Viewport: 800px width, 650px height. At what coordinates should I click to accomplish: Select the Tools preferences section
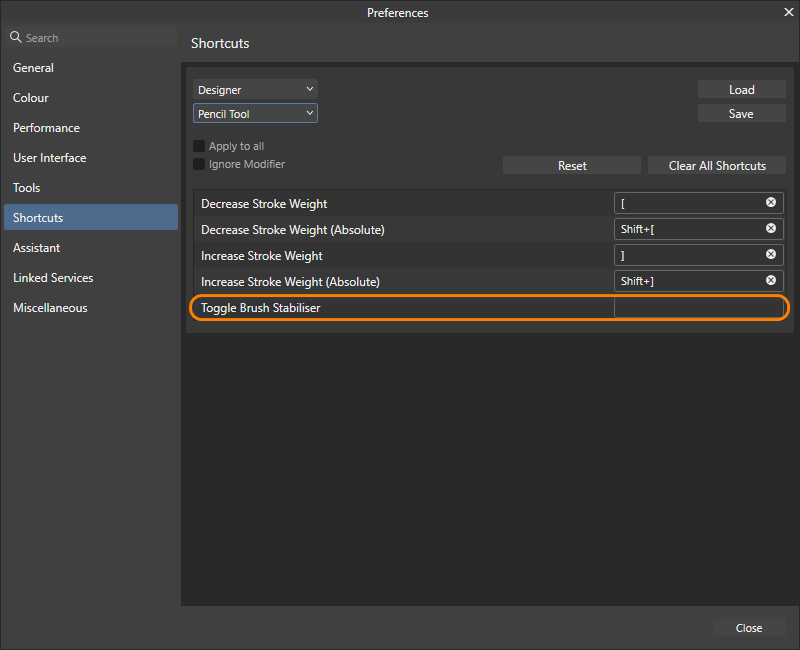[26, 187]
